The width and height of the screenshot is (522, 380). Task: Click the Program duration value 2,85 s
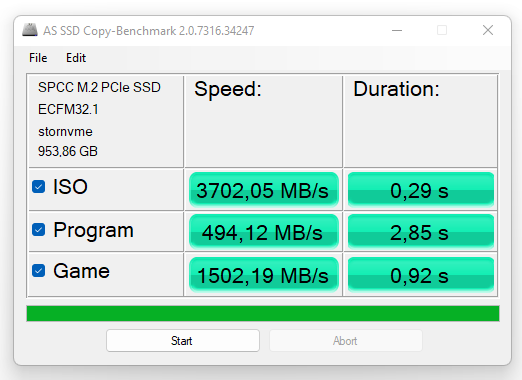(x=421, y=232)
